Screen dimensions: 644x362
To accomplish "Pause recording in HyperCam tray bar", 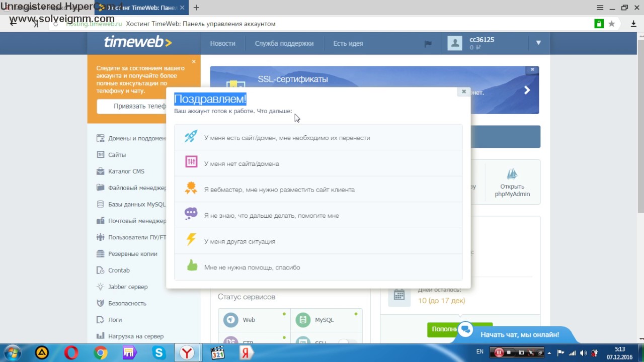I will pos(499,352).
